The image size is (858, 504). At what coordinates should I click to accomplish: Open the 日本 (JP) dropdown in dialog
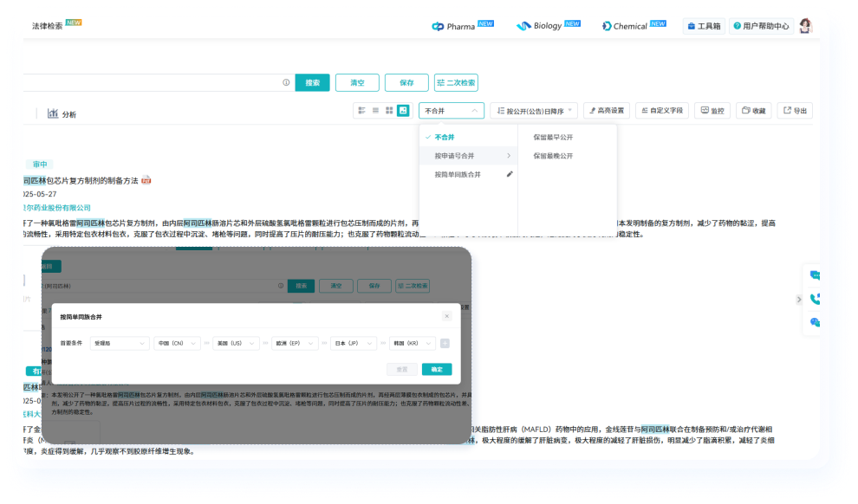354,343
